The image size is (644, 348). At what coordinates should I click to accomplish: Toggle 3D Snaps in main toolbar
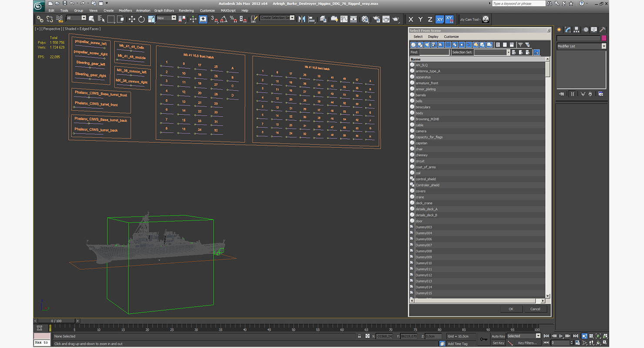[214, 19]
